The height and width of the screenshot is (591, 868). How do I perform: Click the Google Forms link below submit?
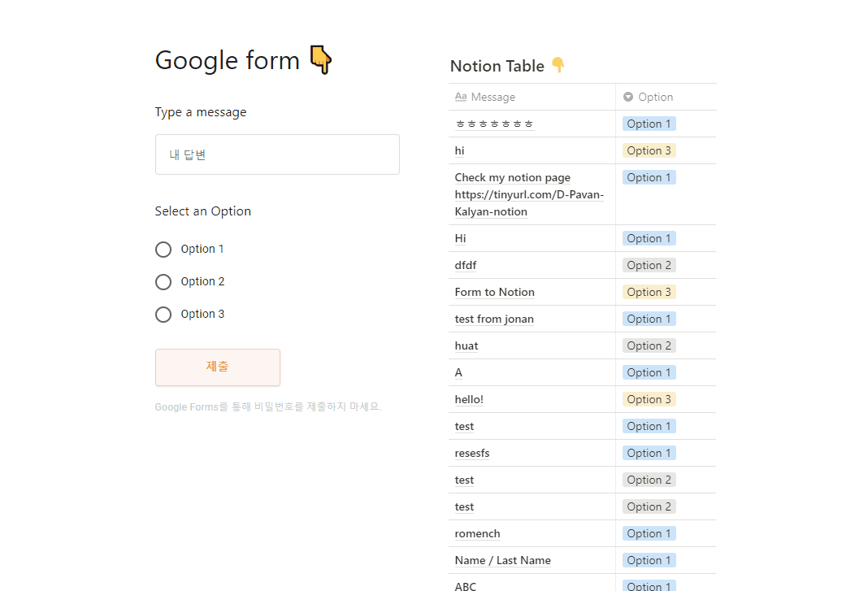click(186, 406)
